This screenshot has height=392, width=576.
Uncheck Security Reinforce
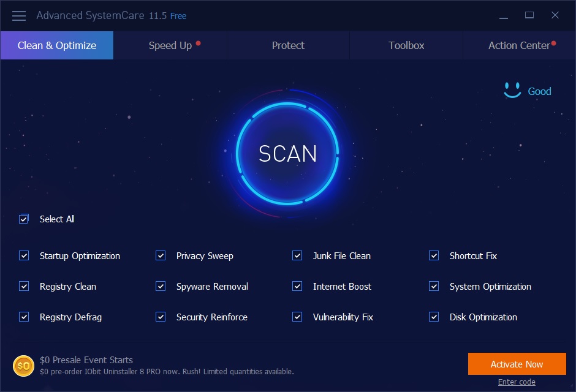161,317
